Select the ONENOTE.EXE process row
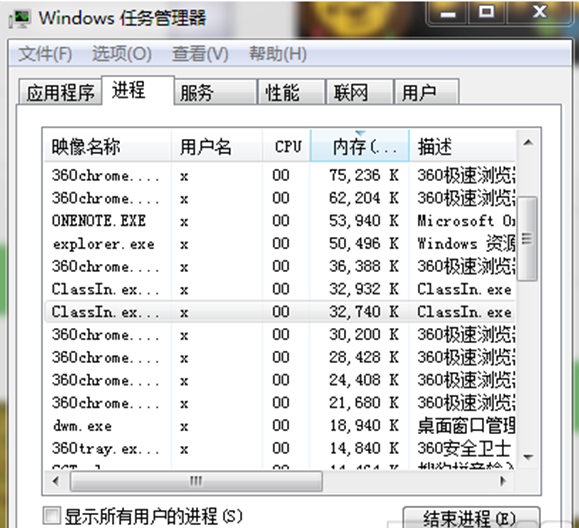The image size is (579, 528). (280, 221)
